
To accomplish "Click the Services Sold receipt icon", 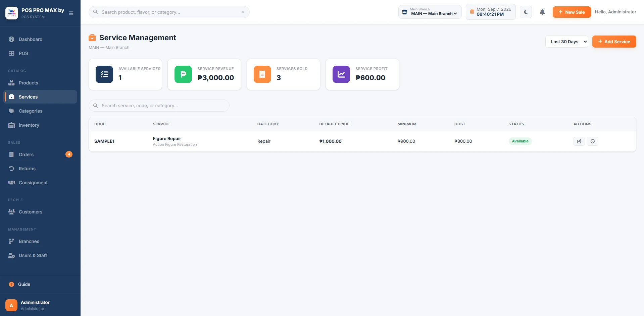I will coord(262,74).
